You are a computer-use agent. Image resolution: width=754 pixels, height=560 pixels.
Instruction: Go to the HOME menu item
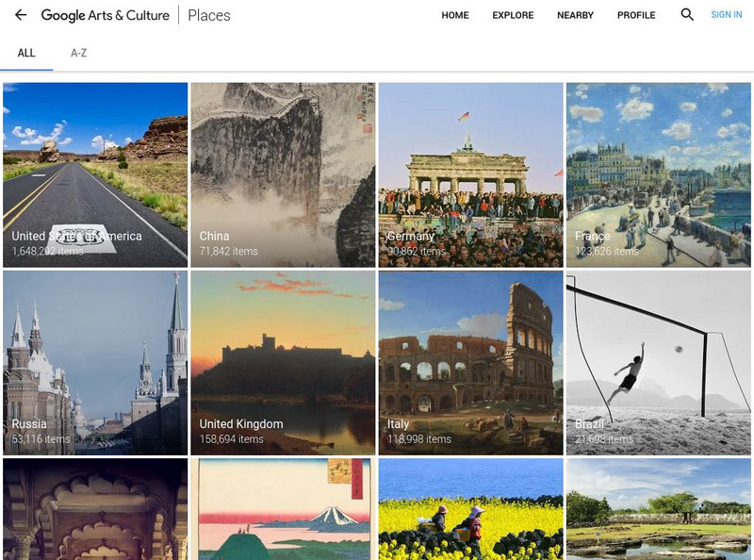(x=455, y=15)
